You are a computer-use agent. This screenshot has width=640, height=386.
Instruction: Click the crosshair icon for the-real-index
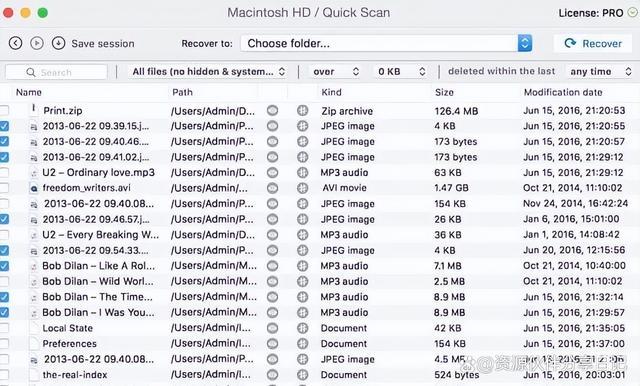[302, 375]
